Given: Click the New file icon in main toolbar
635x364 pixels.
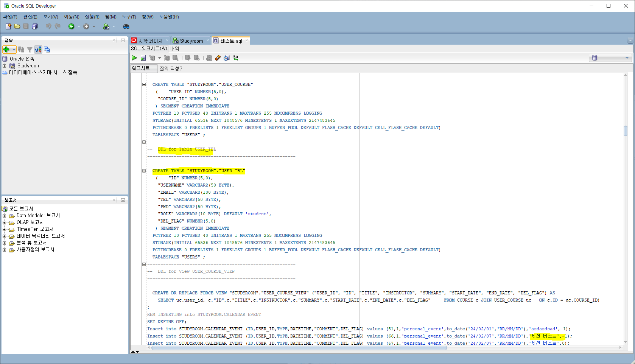Looking at the screenshot, I should point(8,26).
